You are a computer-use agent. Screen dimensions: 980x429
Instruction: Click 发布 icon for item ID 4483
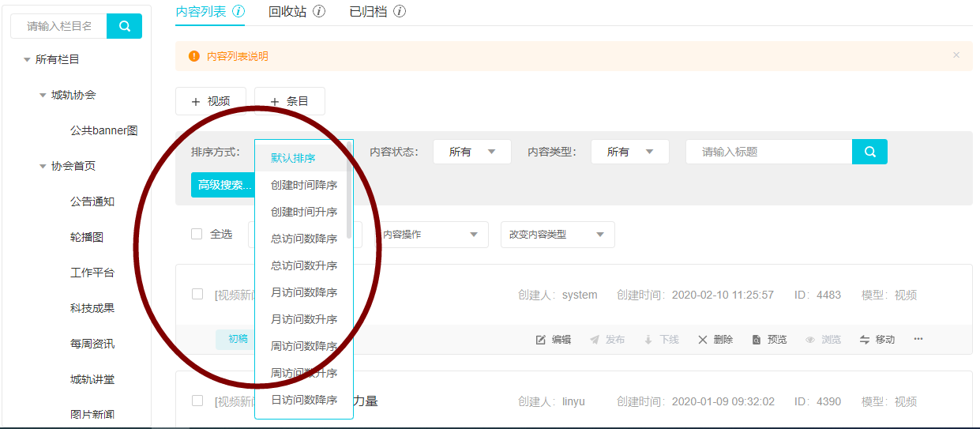(x=595, y=340)
